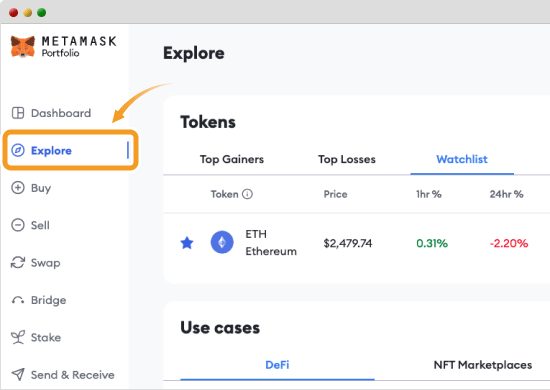Click the Ethereum coin logo
This screenshot has width=550, height=390.
[222, 242]
